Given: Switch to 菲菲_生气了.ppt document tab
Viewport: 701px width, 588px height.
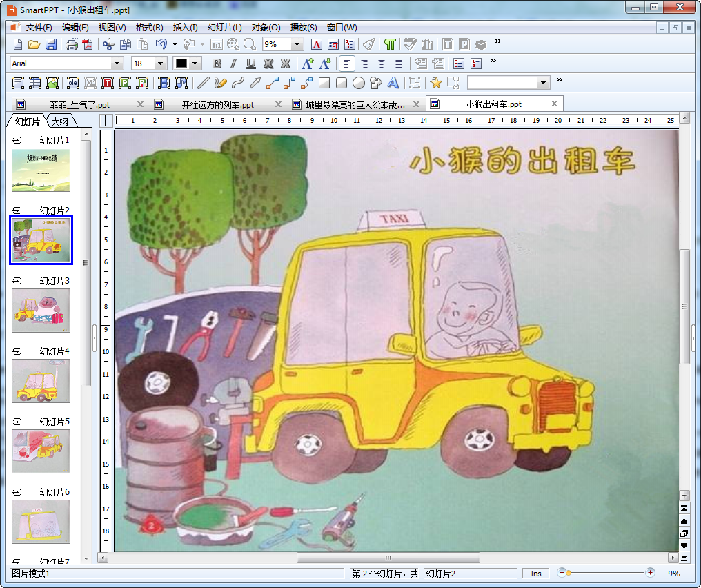Looking at the screenshot, I should [79, 105].
